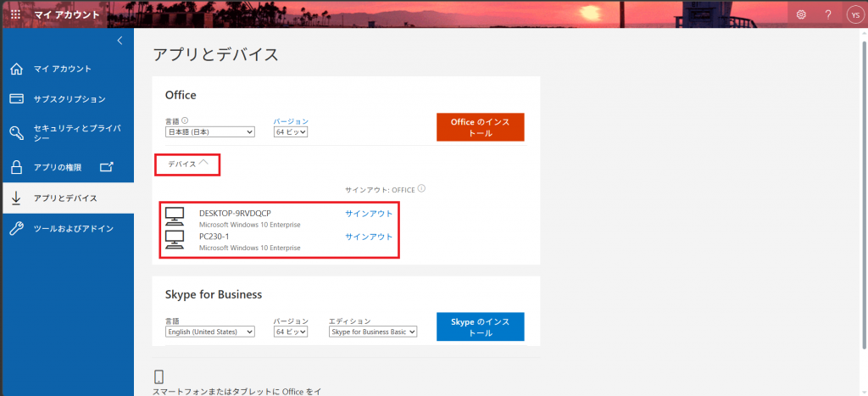Click Office のインストール button

coord(480,127)
